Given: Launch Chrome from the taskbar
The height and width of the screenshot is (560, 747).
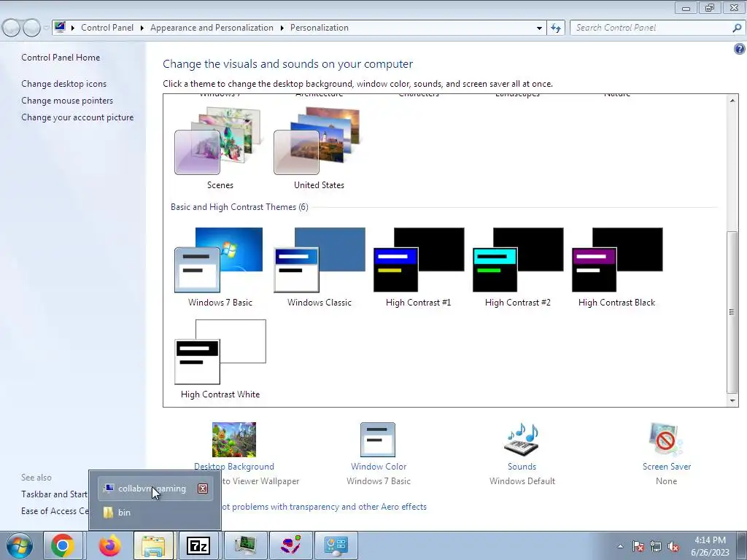Looking at the screenshot, I should pyautogui.click(x=63, y=545).
